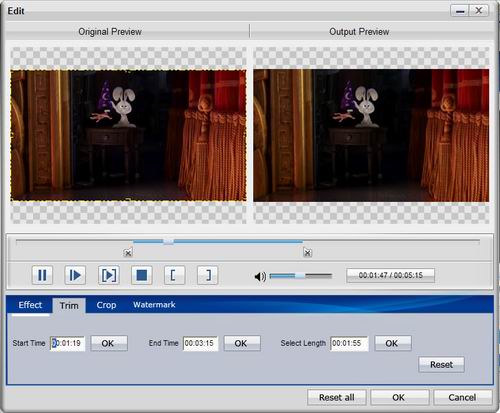
Task: Click into the Start Time field
Action: point(68,343)
